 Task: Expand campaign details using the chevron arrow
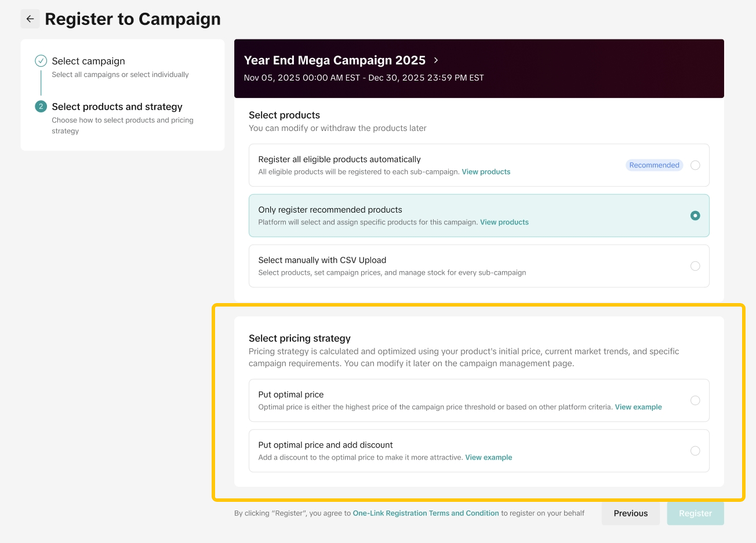(436, 60)
